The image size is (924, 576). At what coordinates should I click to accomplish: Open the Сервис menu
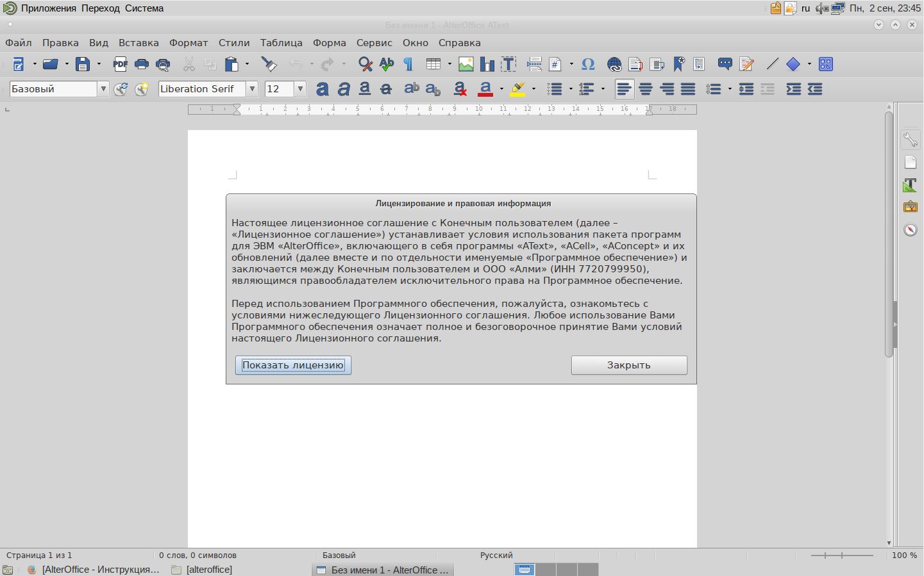tap(374, 43)
